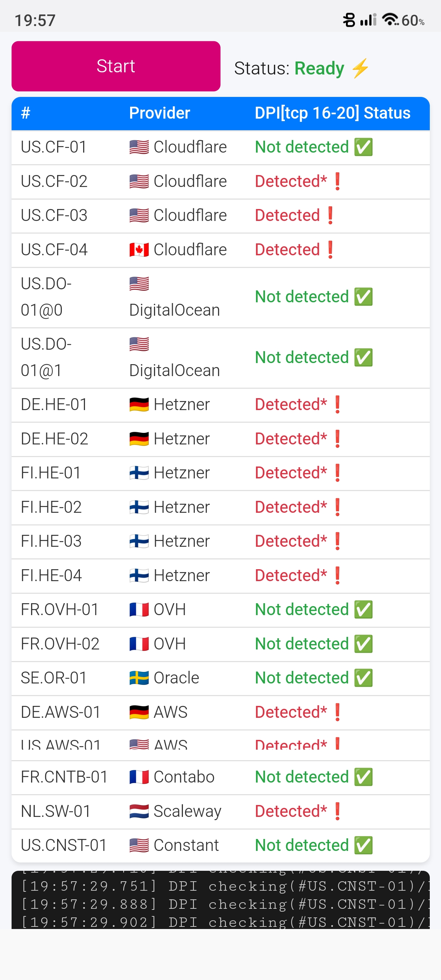This screenshot has height=980, width=441.
Task: Click the Swedish flag next to Oracle
Action: click(139, 678)
